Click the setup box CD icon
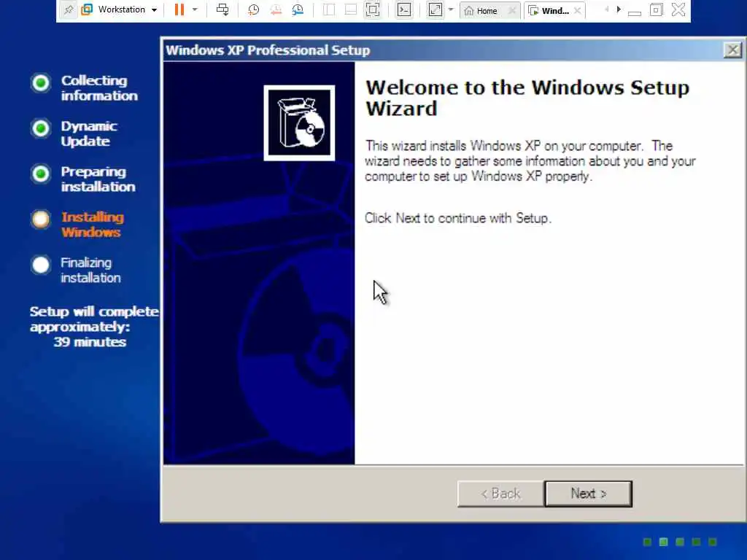This screenshot has height=560, width=747. pyautogui.click(x=299, y=122)
